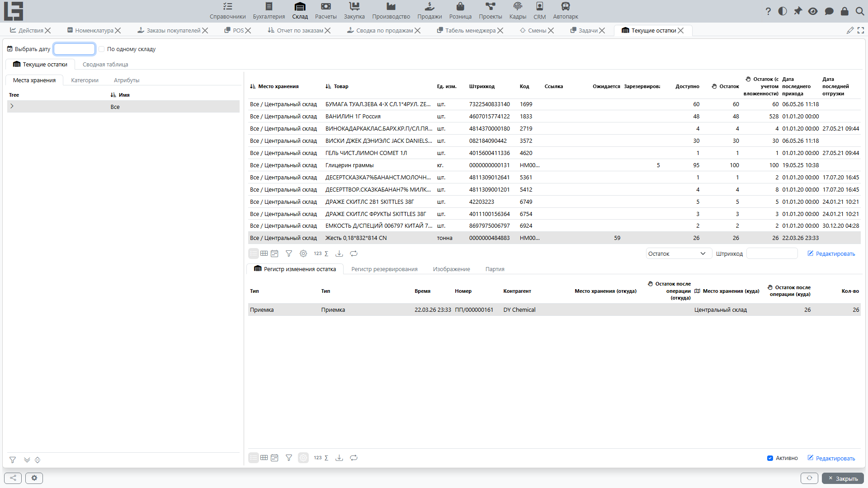Open the Остаток dropdown

point(679,253)
